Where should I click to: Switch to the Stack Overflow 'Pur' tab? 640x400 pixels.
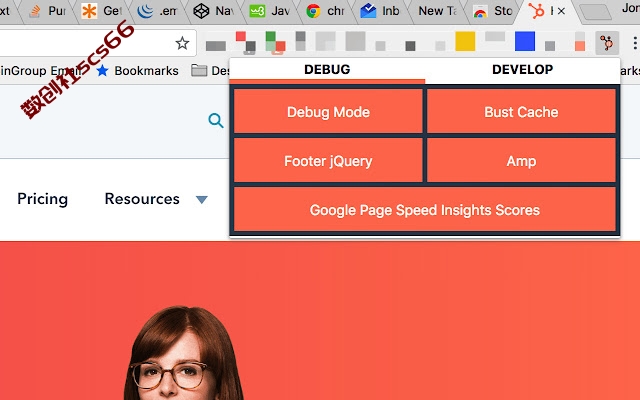[x=47, y=11]
